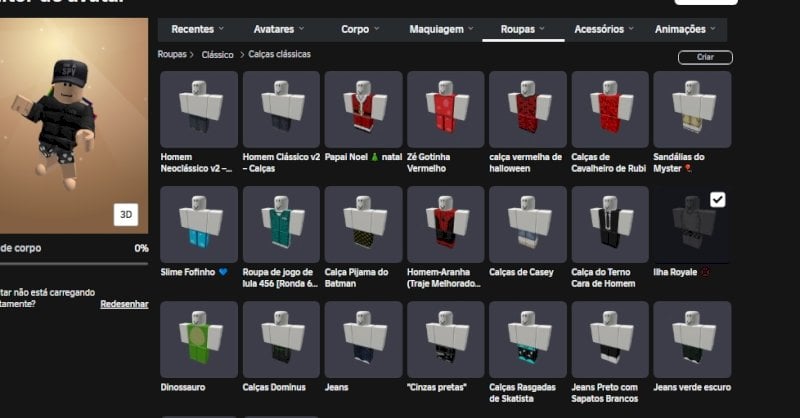Pick the Sandálias do Myster item
This screenshot has height=418, width=800.
(692, 110)
